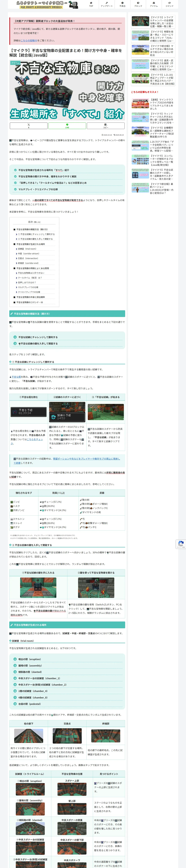Viewport: 186px width, 868px height.
Task: Jump to 不吉な宝物庫のコマンド・ID in contents
Action: (30, 302)
